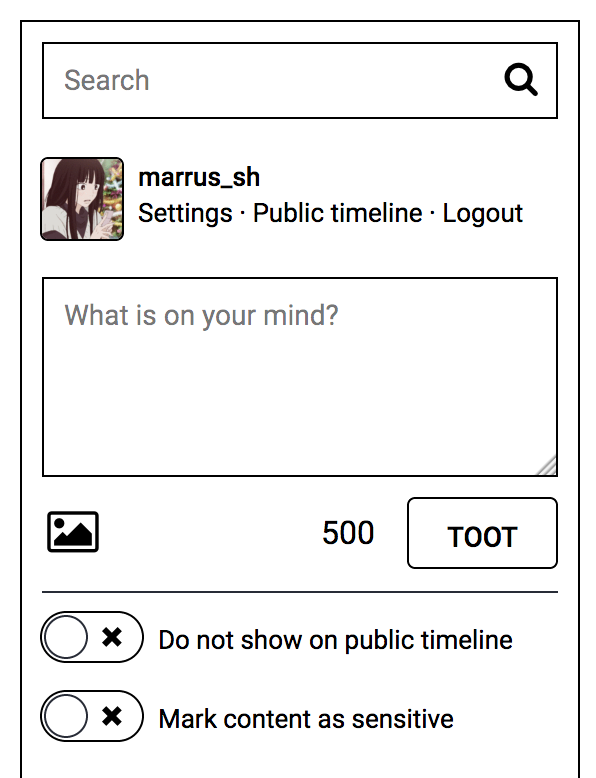Click the X mark inside sensitive content toggle

pos(112,716)
